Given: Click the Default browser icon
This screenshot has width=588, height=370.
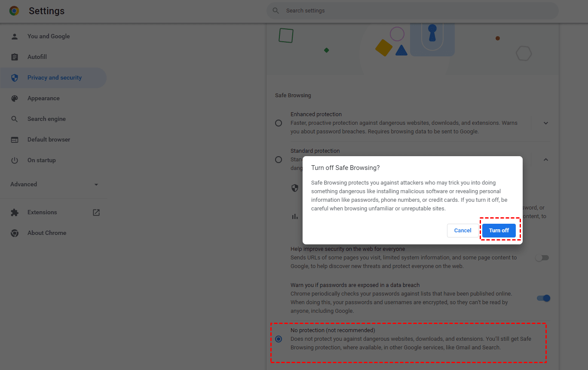Looking at the screenshot, I should (15, 139).
